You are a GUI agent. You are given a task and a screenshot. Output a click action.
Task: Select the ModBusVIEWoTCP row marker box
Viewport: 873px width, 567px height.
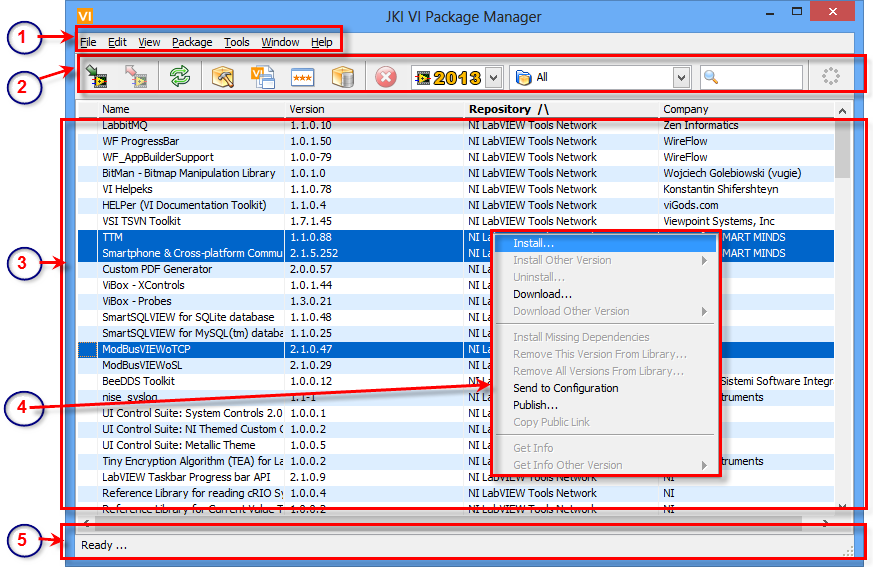coord(88,349)
